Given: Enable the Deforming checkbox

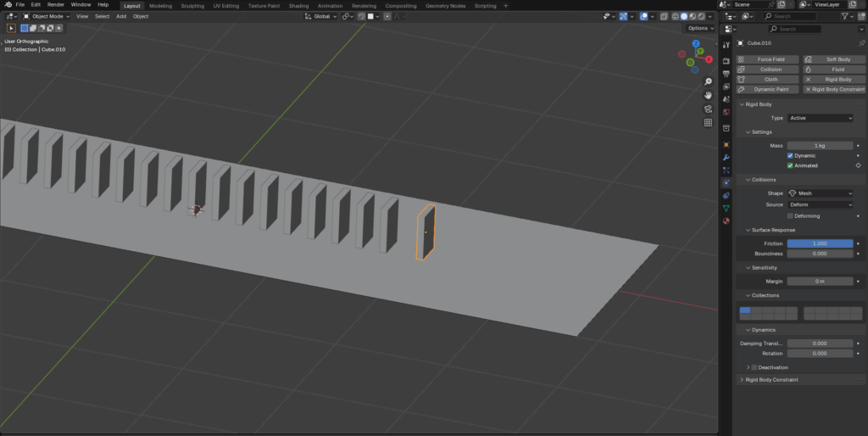Looking at the screenshot, I should tap(790, 216).
